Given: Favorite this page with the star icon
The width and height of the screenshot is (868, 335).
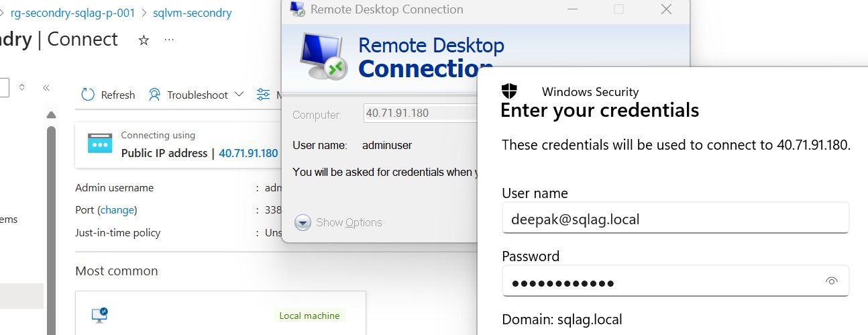Looking at the screenshot, I should (144, 40).
